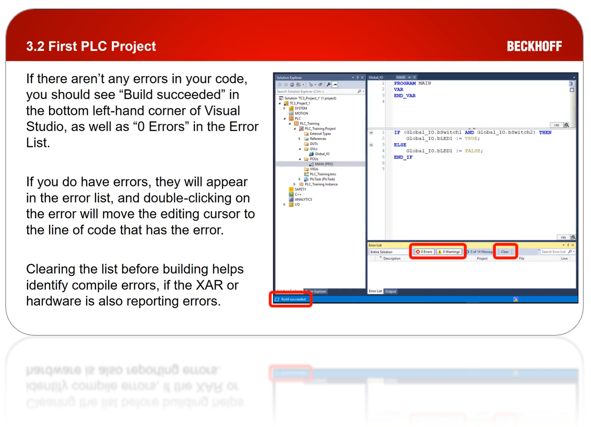
Task: Click the Line column header
Action: pyautogui.click(x=564, y=259)
